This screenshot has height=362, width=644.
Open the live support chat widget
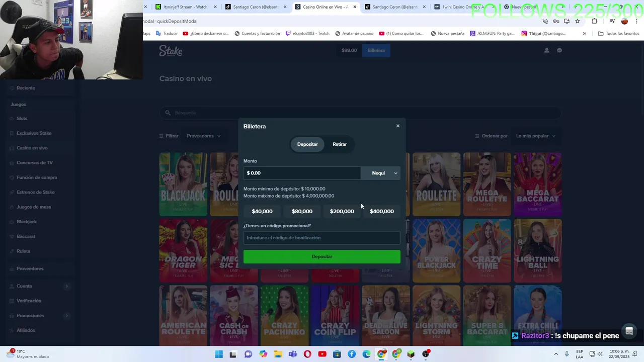click(629, 331)
